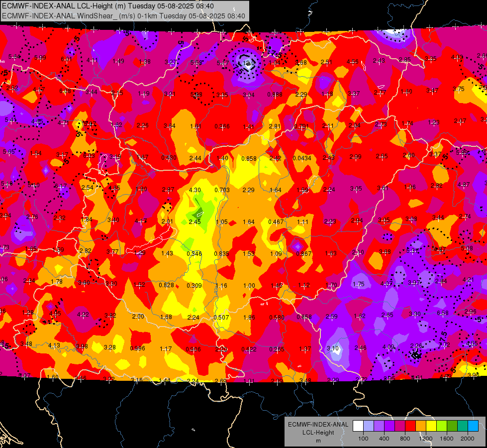Click the wind shear value 5.65

coord(9,152)
